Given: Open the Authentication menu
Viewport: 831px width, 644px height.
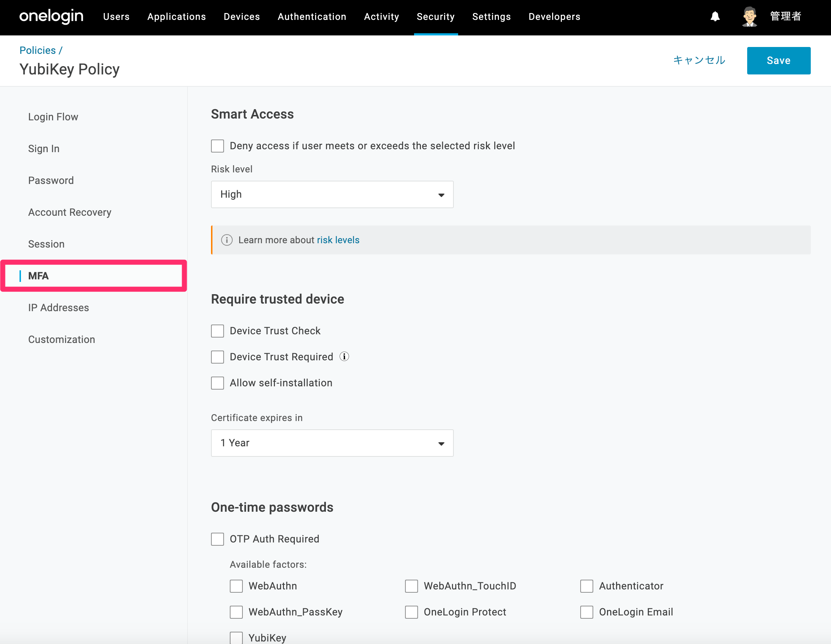Looking at the screenshot, I should point(312,17).
